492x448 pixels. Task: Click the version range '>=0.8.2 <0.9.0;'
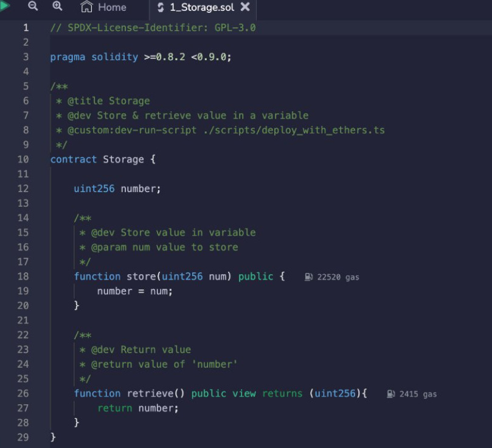pos(188,57)
